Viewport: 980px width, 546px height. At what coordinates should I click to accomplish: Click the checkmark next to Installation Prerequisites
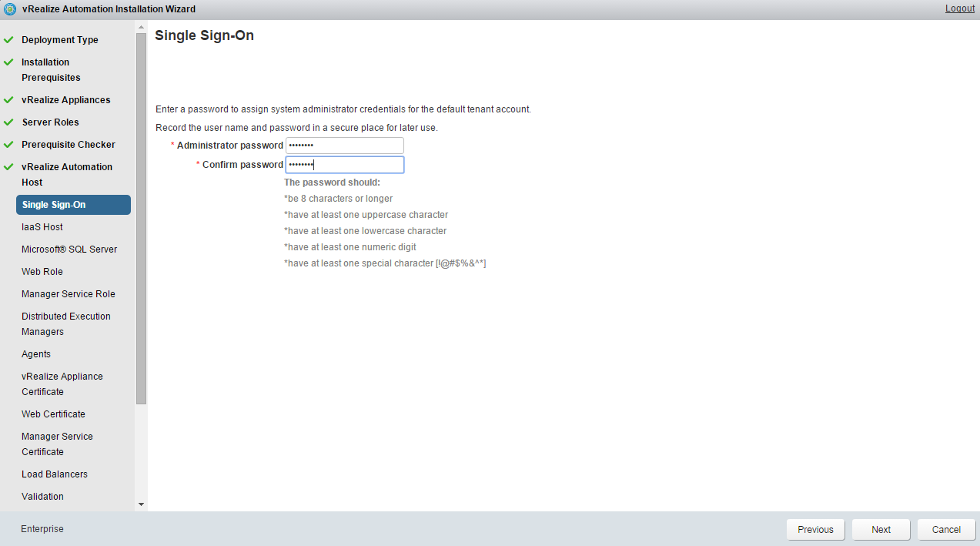pos(8,62)
